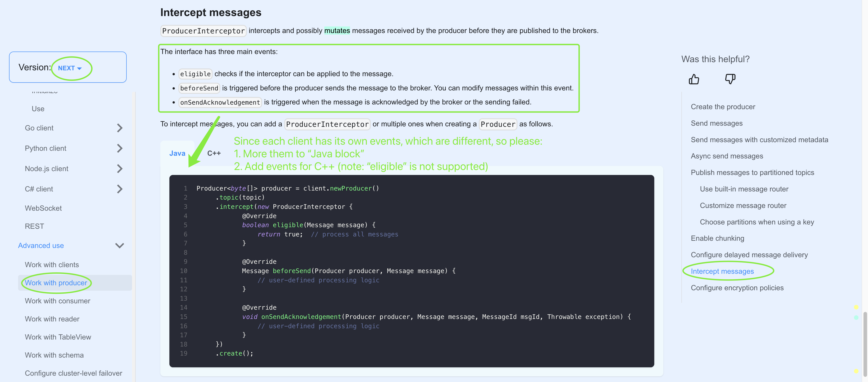Jump to Enable chunking section
Screen dimensions: 868x382
717,238
